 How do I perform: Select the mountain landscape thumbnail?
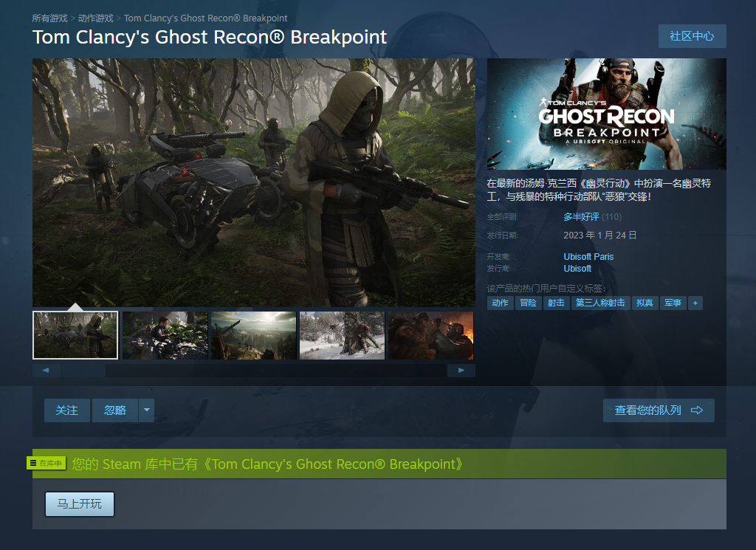254,335
